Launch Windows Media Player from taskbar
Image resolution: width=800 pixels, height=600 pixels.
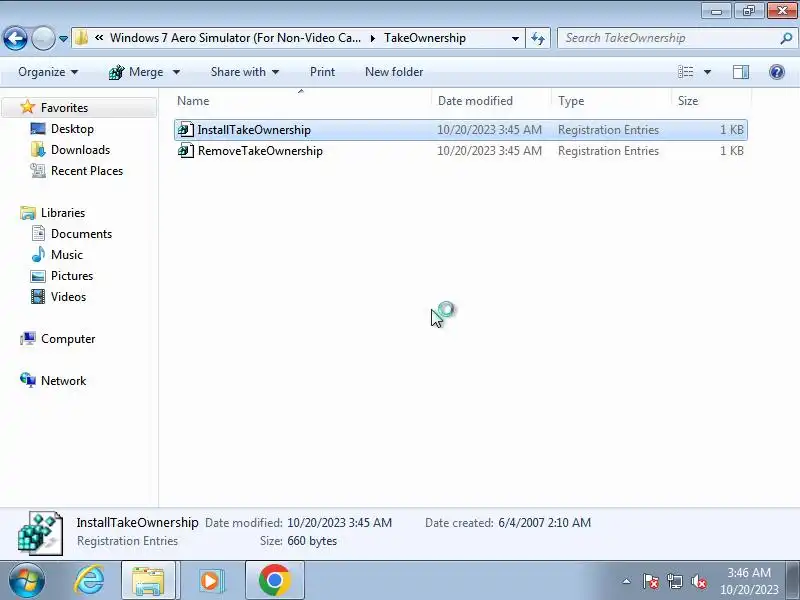tap(210, 581)
